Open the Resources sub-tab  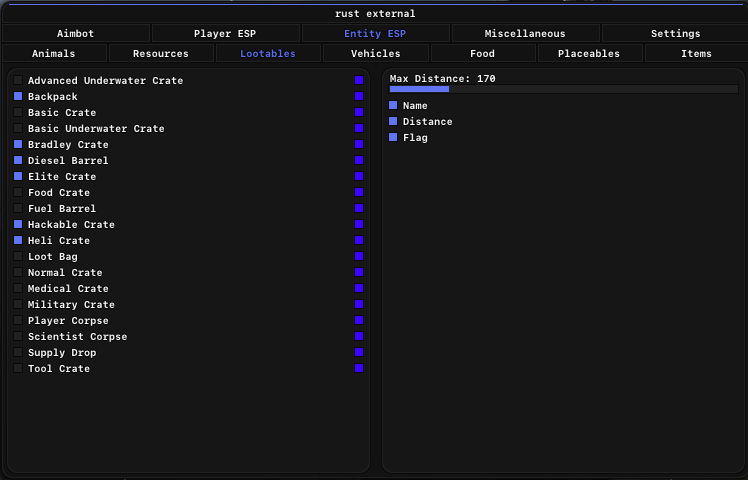point(161,53)
